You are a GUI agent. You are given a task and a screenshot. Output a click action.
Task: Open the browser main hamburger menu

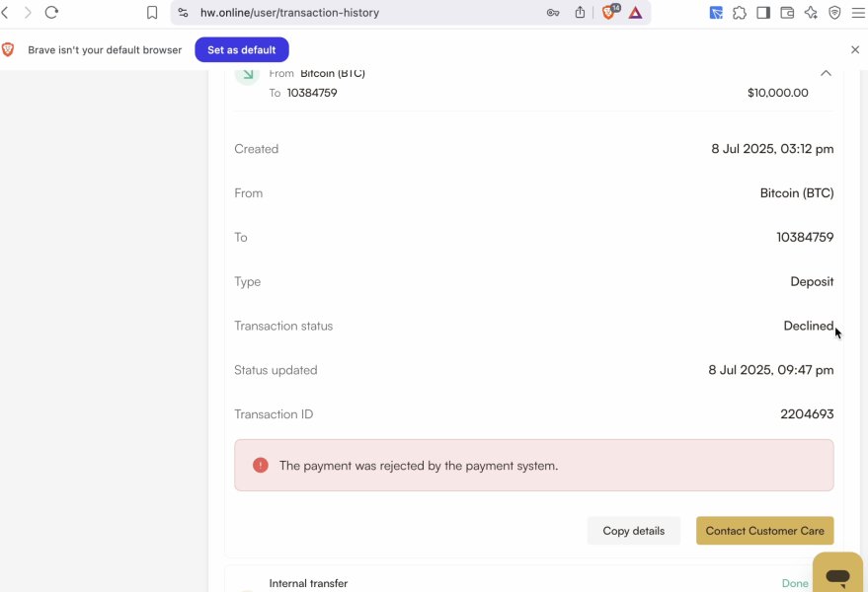(857, 13)
